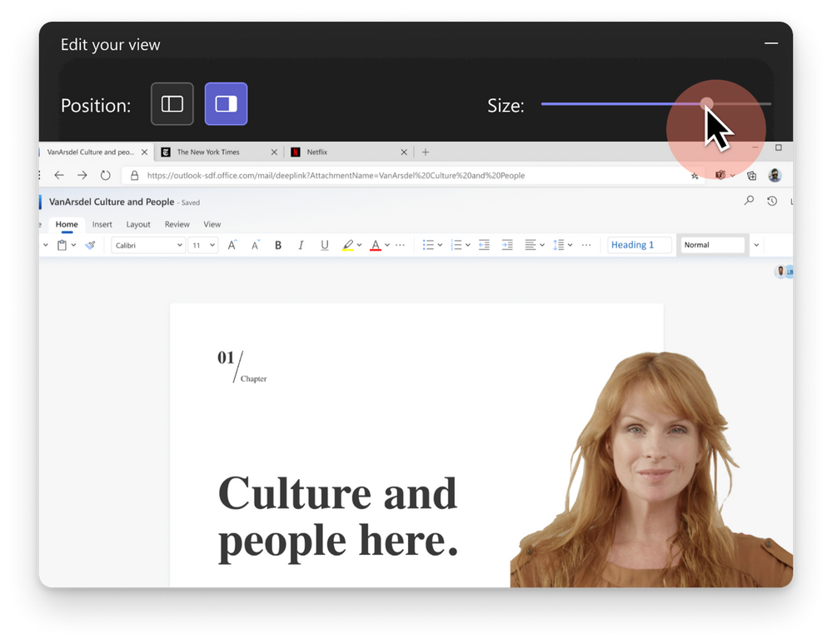Toggle italic formatting
This screenshot has width=832, height=644.
(x=301, y=245)
